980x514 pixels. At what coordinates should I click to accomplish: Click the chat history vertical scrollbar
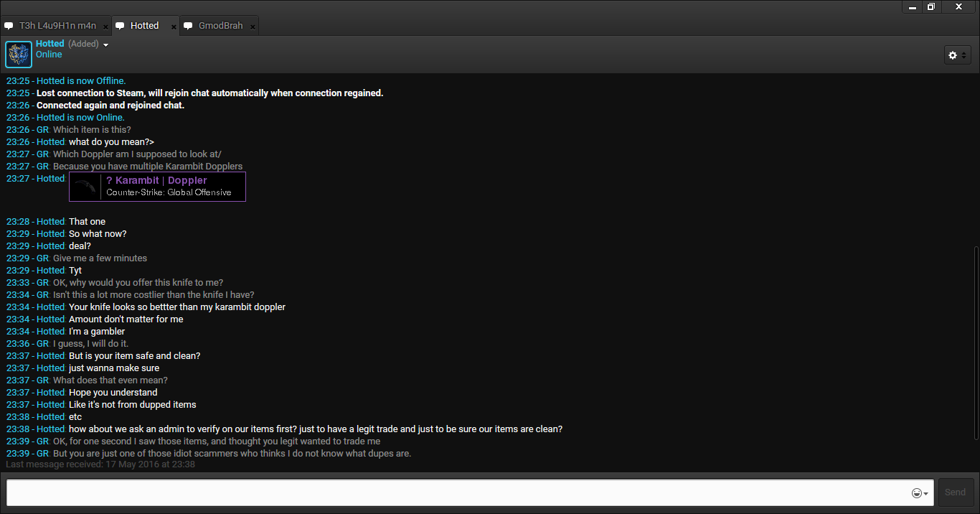975,345
